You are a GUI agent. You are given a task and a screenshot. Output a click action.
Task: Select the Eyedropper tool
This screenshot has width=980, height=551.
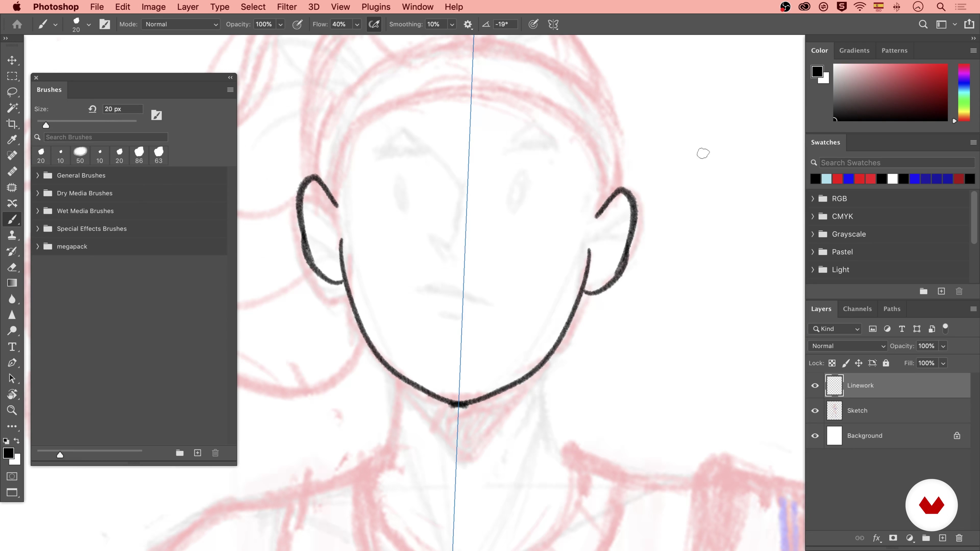(12, 140)
